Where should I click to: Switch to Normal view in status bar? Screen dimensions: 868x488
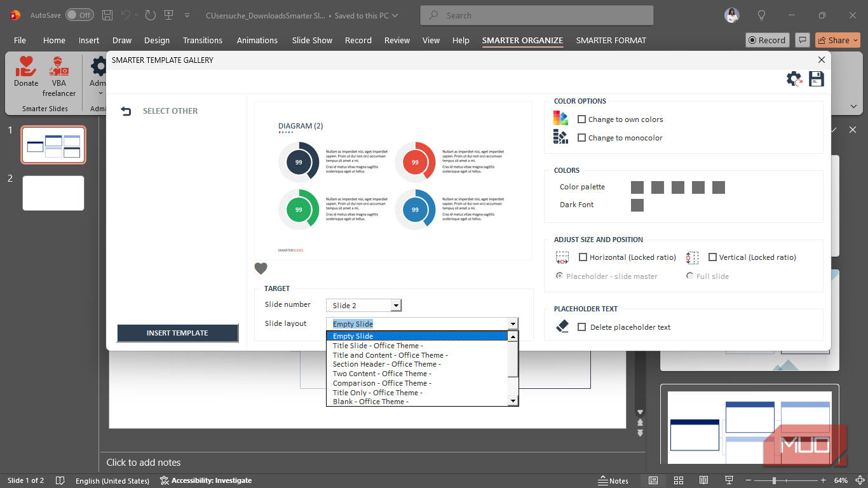[653, 480]
